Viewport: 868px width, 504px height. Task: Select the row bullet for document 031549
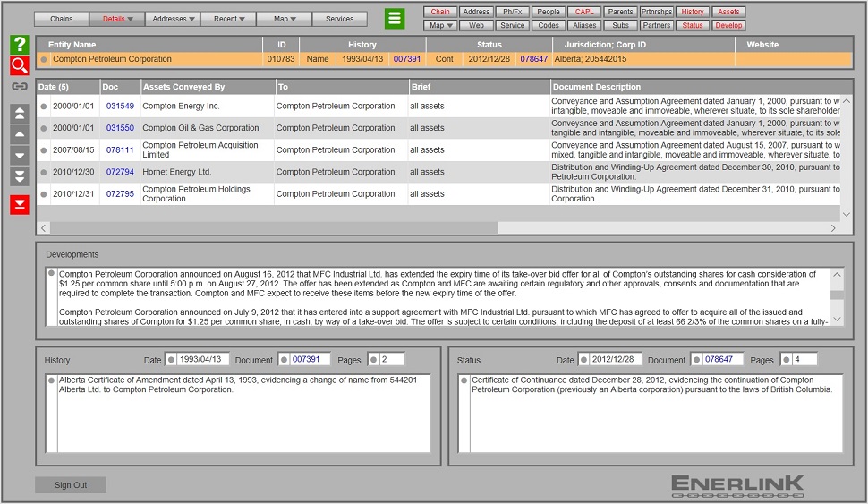click(x=44, y=107)
